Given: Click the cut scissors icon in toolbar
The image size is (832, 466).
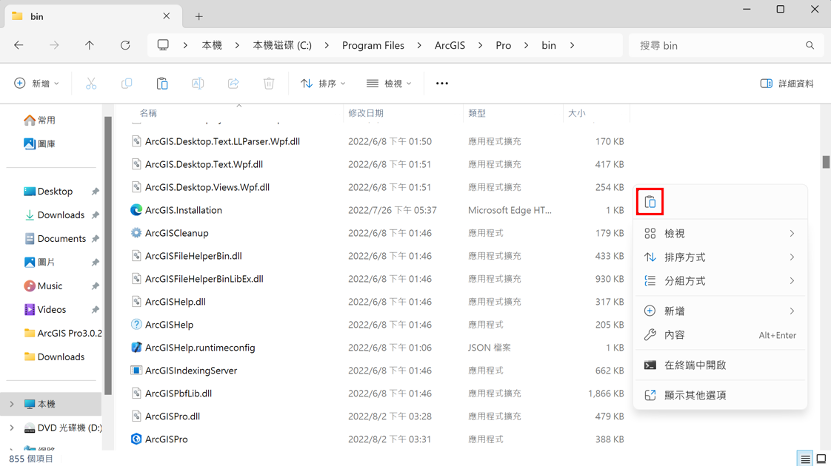Looking at the screenshot, I should (x=91, y=84).
